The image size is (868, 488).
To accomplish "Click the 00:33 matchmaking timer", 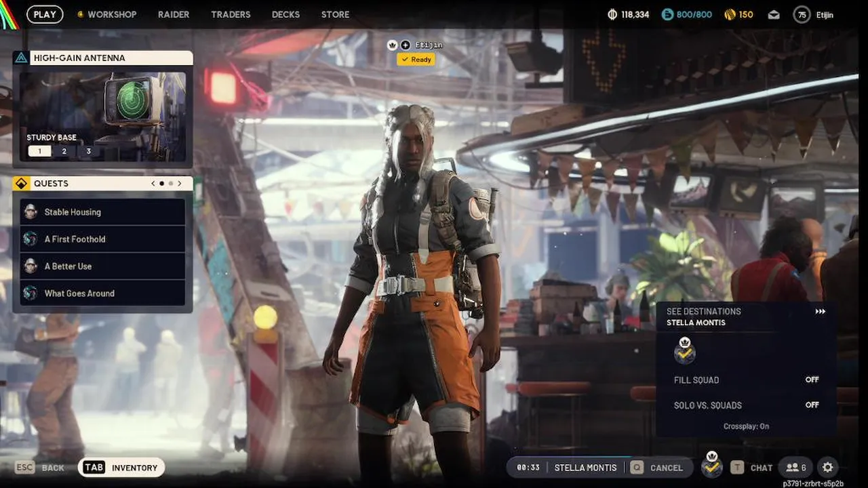I will 528,468.
